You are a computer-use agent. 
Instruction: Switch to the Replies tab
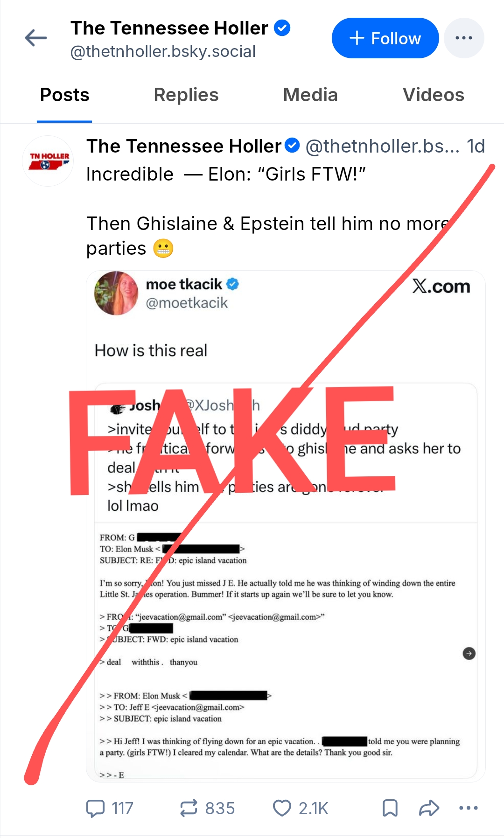click(x=186, y=95)
